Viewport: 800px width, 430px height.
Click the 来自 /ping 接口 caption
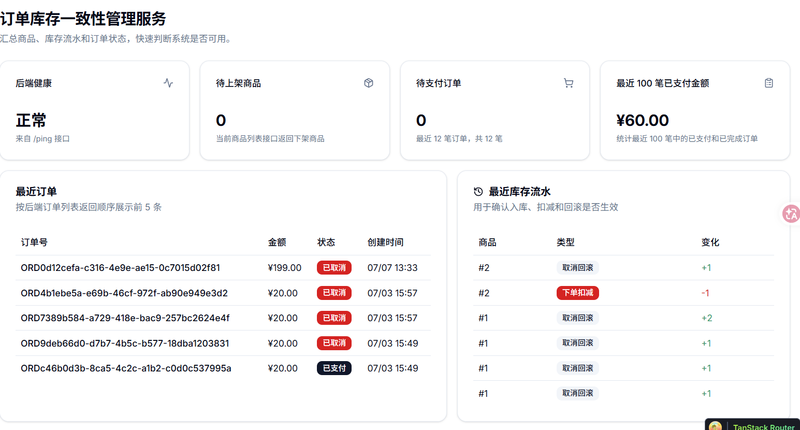pyautogui.click(x=42, y=139)
